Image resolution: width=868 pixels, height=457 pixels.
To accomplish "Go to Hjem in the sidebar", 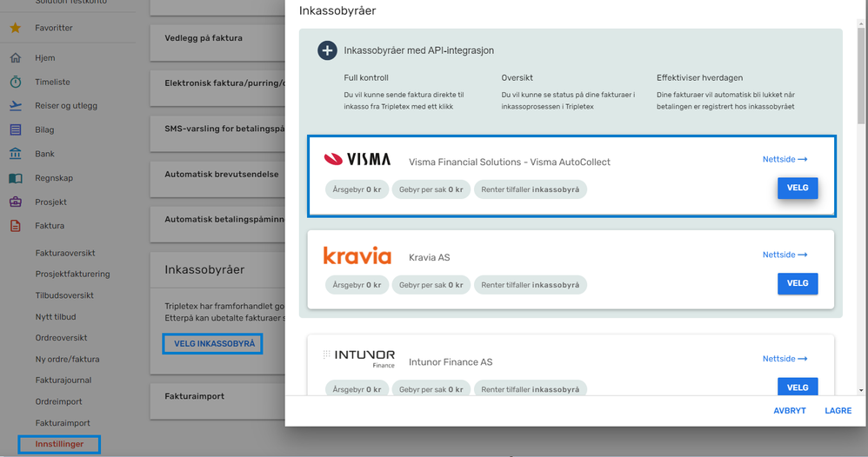I will (45, 57).
